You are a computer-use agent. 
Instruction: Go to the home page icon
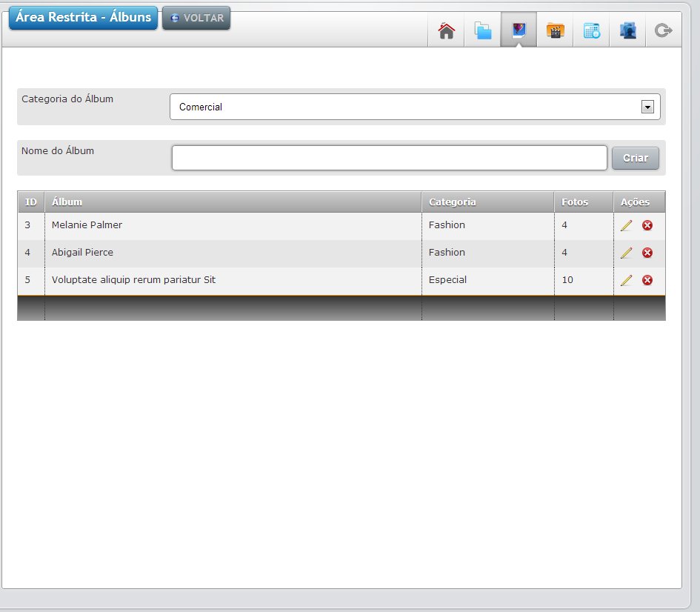click(x=446, y=30)
